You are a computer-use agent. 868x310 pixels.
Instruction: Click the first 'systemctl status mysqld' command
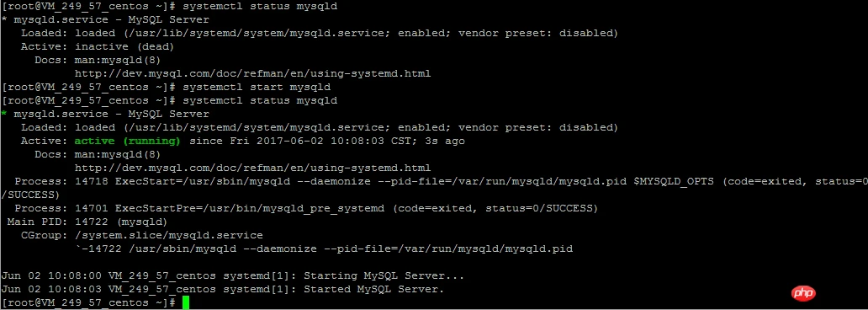pos(260,6)
